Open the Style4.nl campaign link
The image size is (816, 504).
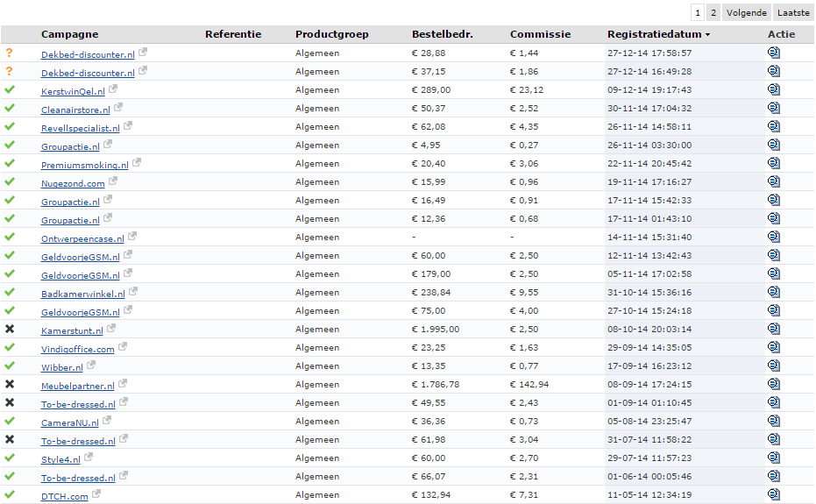point(60,460)
